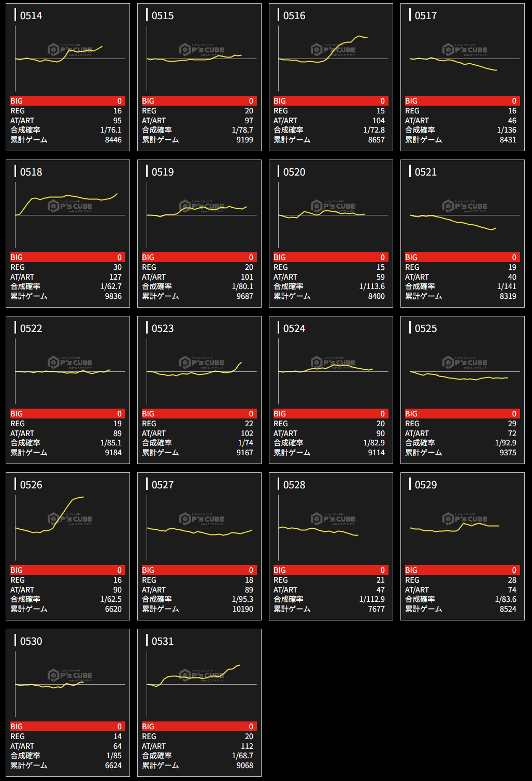The height and width of the screenshot is (781, 532).
Task: Click combined probability 1/136 on card 0517
Action: tap(507, 130)
